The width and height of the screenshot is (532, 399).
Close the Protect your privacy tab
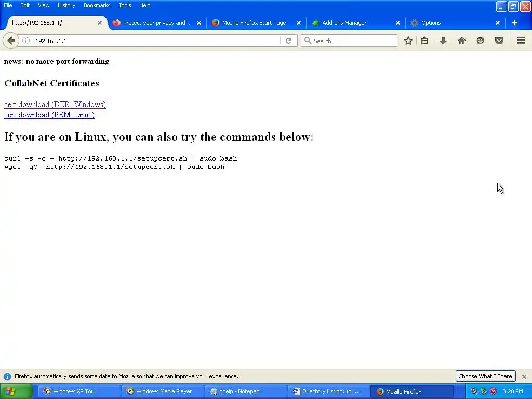point(199,23)
